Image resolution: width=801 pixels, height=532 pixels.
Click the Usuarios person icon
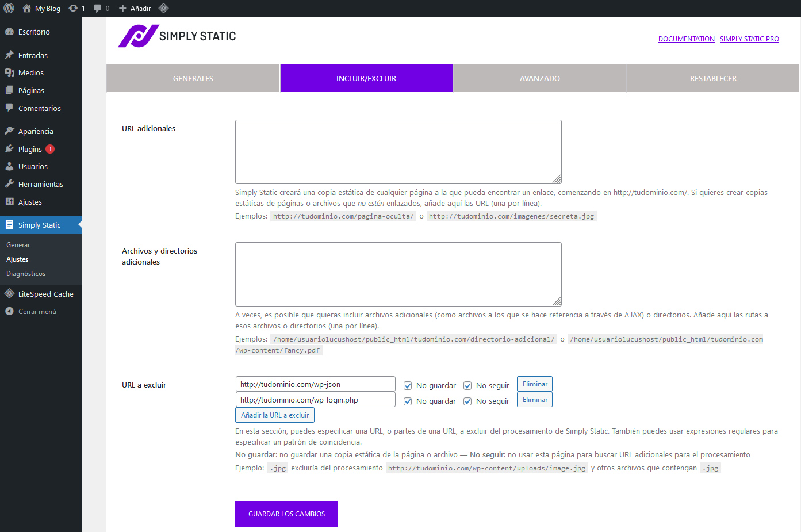click(x=9, y=166)
